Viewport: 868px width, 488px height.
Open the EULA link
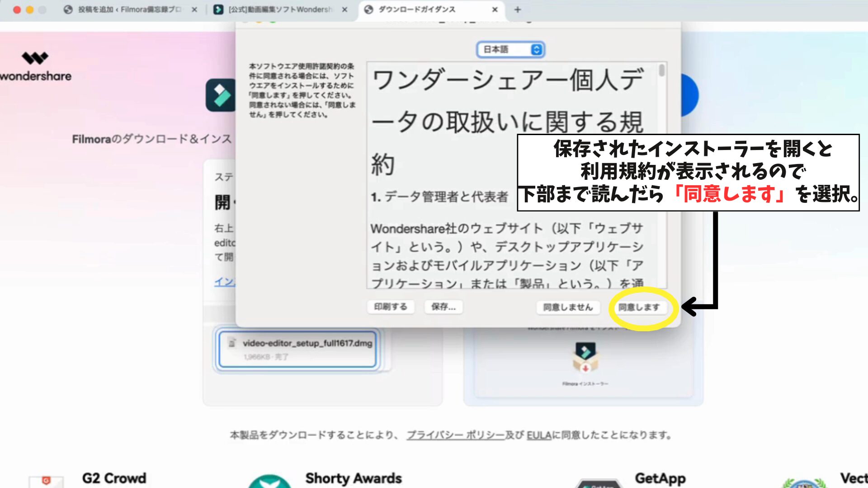[x=539, y=435]
